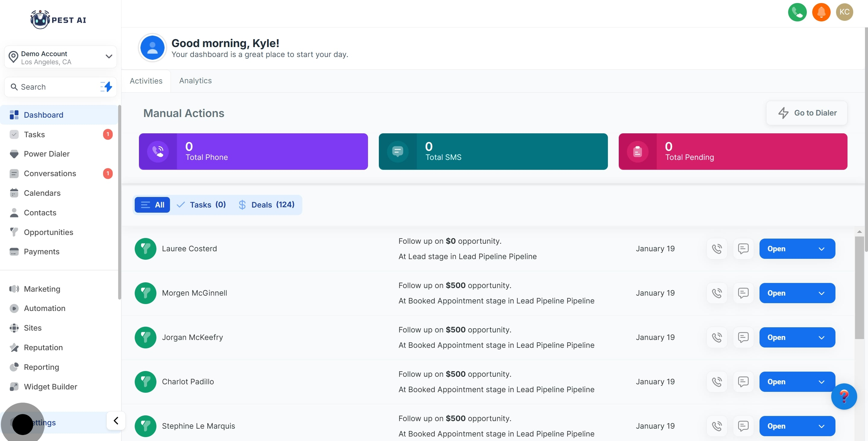
Task: Click the KC user avatar
Action: coord(844,12)
